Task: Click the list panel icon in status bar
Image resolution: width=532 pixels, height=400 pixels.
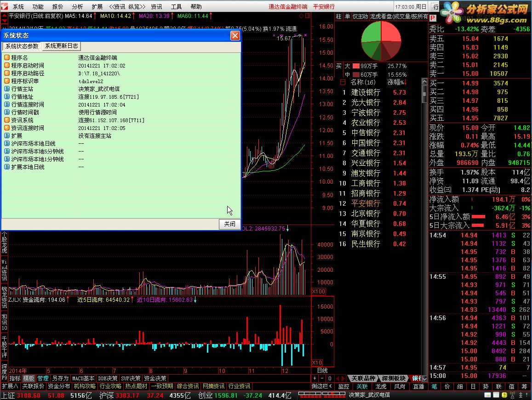Action: coord(496,395)
